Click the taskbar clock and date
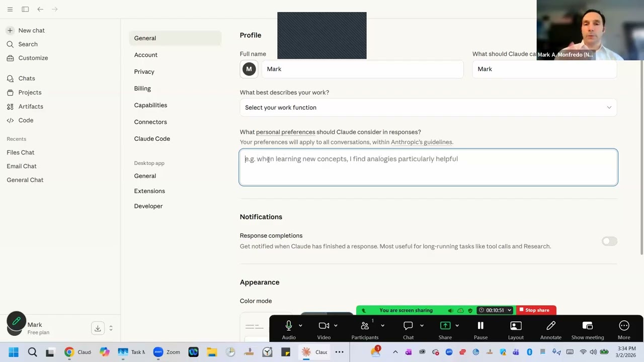644x362 pixels. point(626,352)
